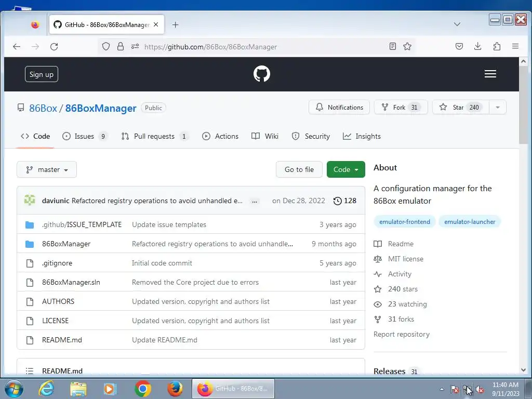The image size is (532, 399).
Task: Click the Notifications button
Action: click(x=339, y=107)
